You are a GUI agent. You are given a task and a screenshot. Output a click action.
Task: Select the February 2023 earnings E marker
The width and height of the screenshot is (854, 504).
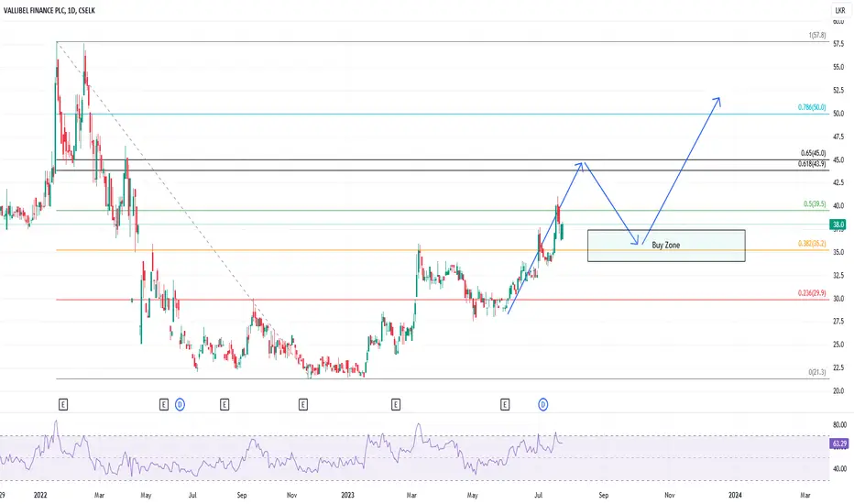(396, 404)
